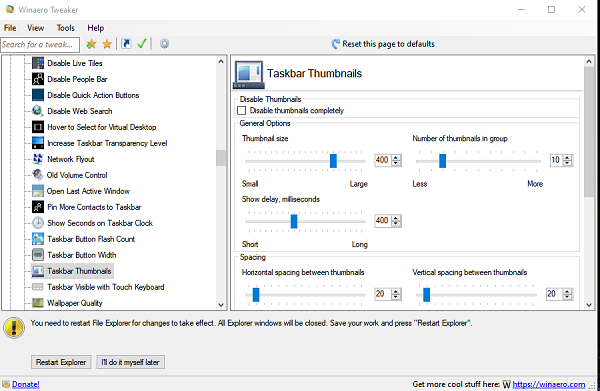Screen dimensions: 600x391
Task: Click the Taskbar Visible with Touch Keyboard icon
Action: (38, 287)
